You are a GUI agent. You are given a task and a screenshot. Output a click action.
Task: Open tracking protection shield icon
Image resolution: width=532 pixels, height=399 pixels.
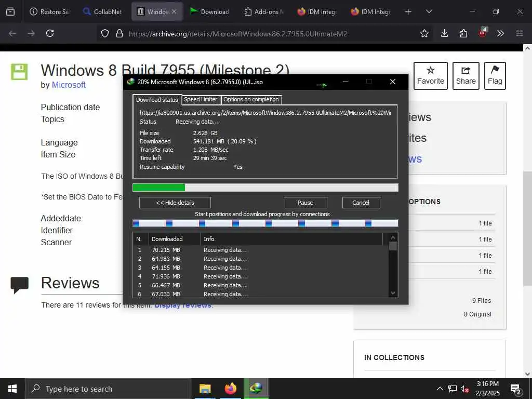[105, 33]
